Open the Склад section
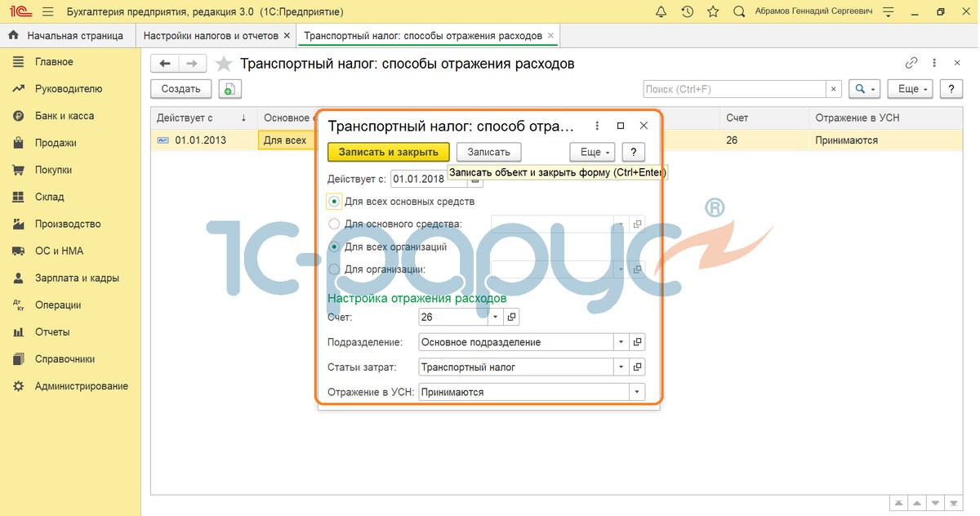 pyautogui.click(x=50, y=197)
